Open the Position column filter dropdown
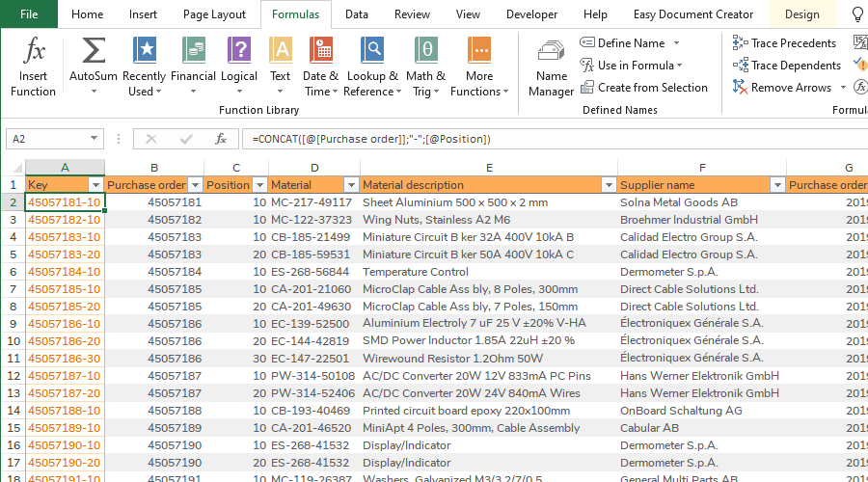Screen dimensions: 868x482 point(259,185)
